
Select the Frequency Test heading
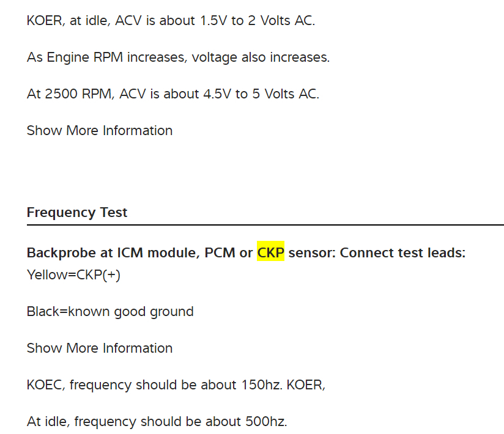(x=77, y=213)
